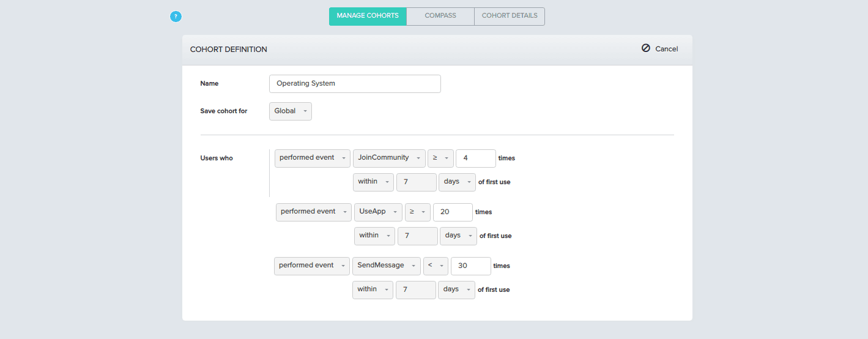868x339 pixels.
Task: Select the Manage Cohorts tab
Action: (368, 16)
